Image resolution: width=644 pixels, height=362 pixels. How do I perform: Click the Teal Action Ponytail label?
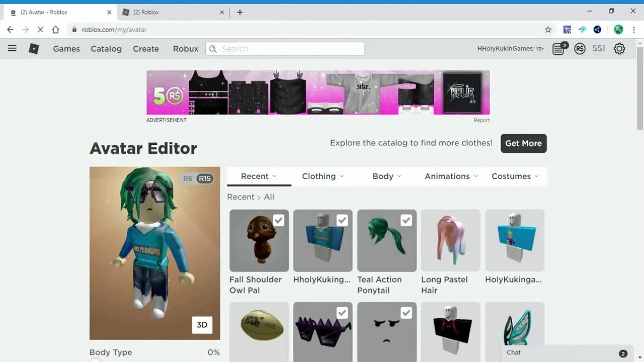(x=379, y=285)
